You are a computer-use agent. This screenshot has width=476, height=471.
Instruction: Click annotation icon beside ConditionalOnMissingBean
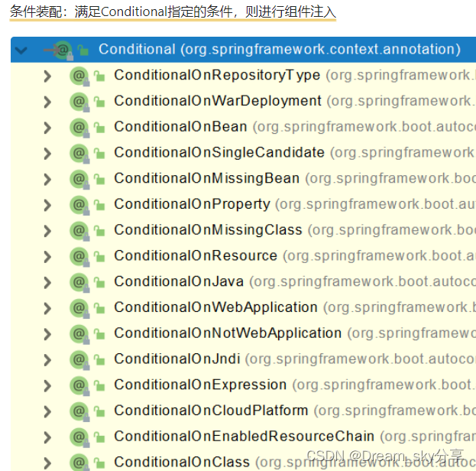click(79, 179)
